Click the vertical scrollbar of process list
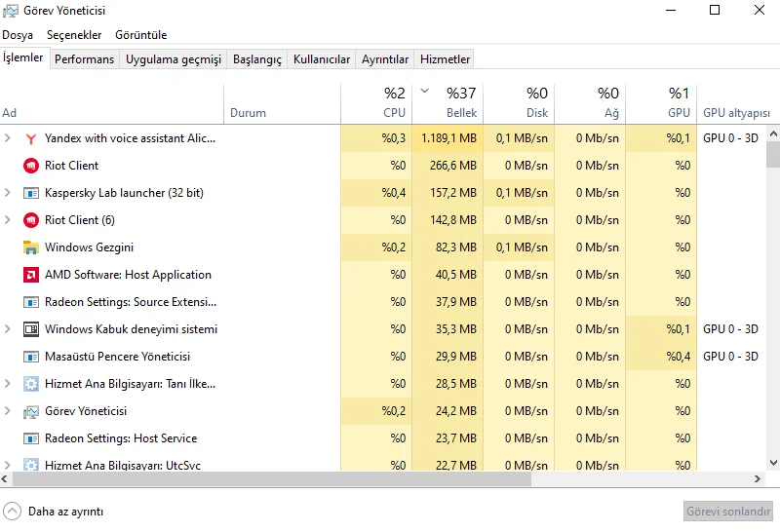Image resolution: width=780 pixels, height=532 pixels. 772,156
